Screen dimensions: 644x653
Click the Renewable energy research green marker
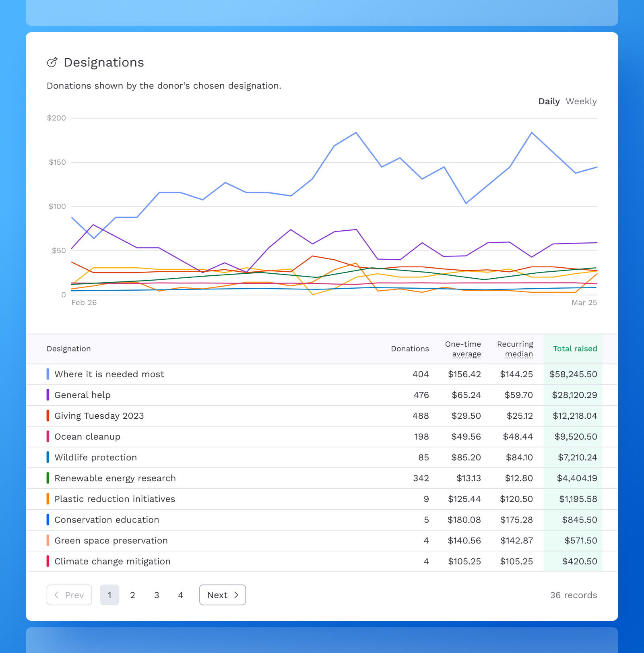[x=48, y=478]
